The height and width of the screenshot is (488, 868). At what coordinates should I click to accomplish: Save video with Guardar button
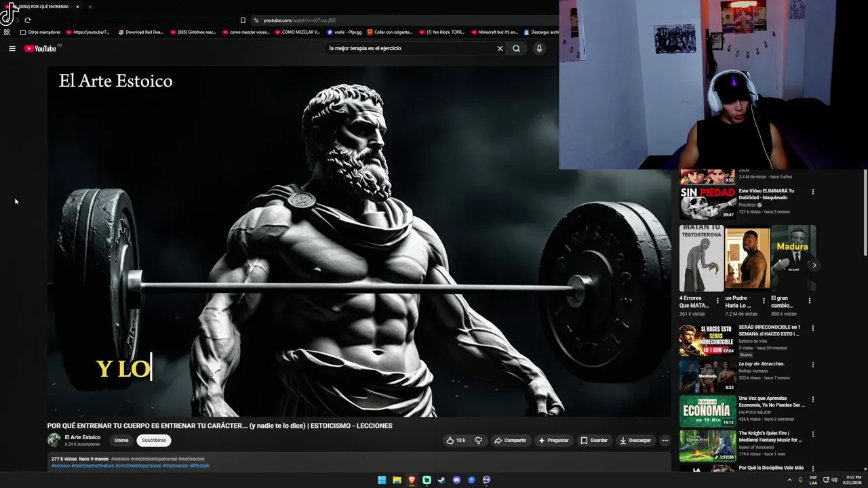[x=594, y=441]
